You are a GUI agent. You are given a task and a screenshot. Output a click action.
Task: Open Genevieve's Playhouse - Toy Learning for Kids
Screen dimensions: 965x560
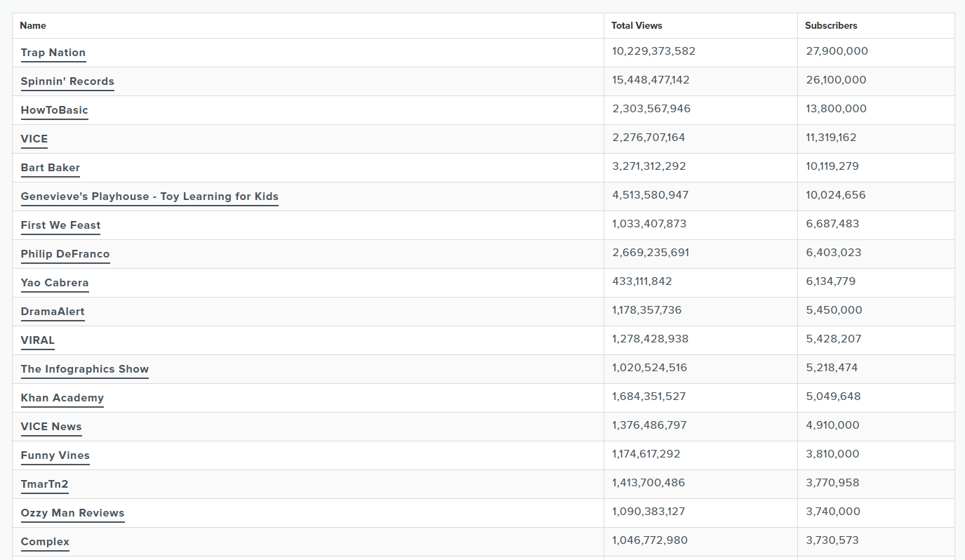point(149,196)
